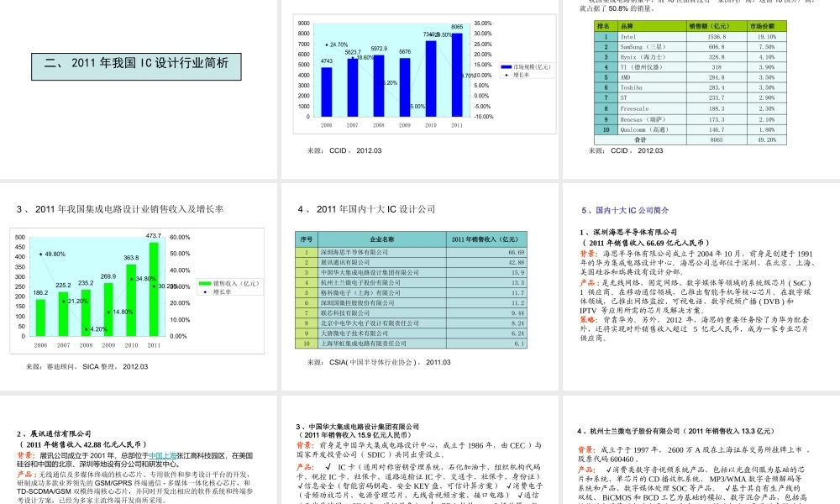Click the title box "二、2011年我国IC设计行业简析"
The height and width of the screenshot is (504, 840).
tap(136, 66)
